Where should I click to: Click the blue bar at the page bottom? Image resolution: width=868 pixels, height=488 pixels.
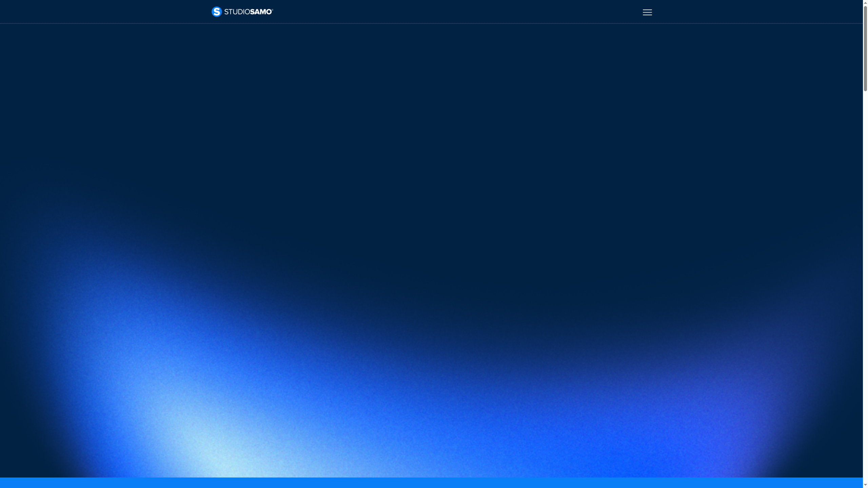434,483
